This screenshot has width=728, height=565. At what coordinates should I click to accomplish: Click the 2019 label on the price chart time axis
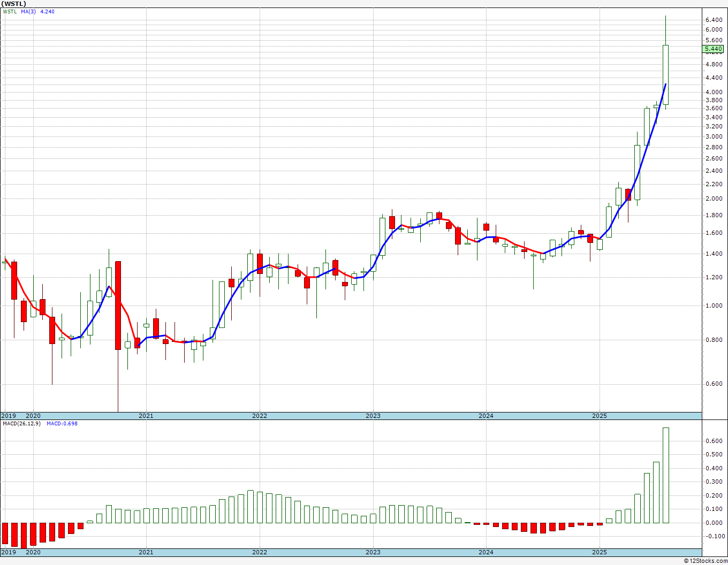pyautogui.click(x=8, y=416)
